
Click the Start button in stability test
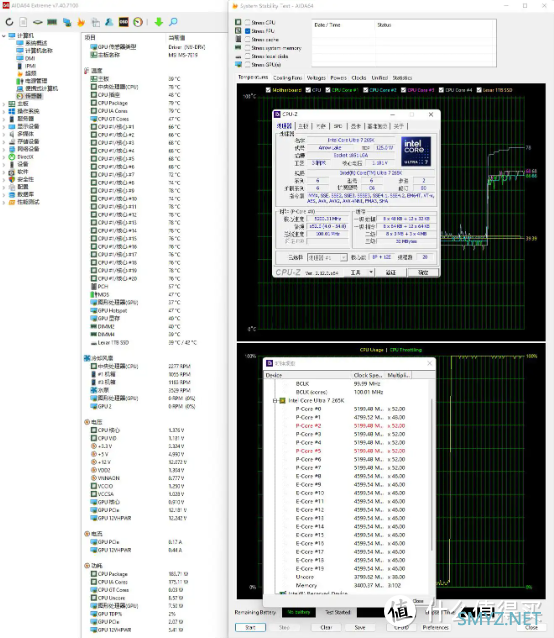(251, 627)
